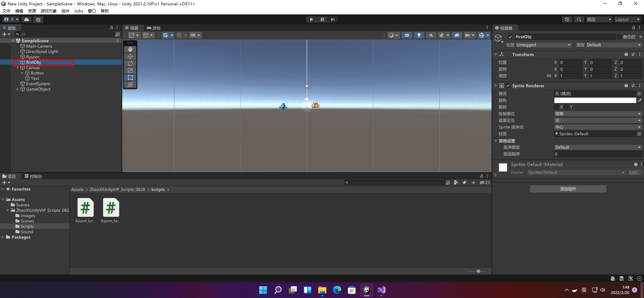The height and width of the screenshot is (298, 644).
Task: Click the 添加组件 add component button
Action: point(568,189)
